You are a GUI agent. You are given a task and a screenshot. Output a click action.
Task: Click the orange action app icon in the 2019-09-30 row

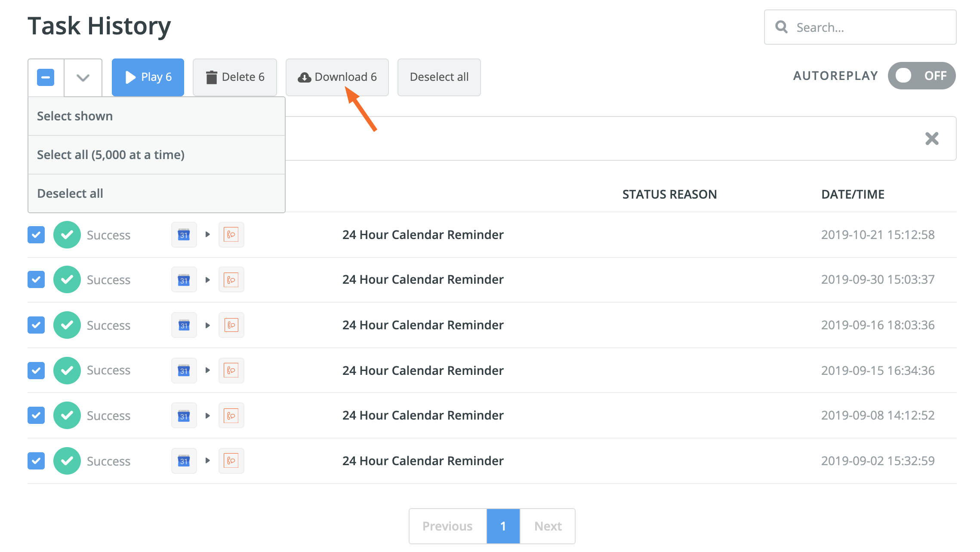[x=231, y=280]
